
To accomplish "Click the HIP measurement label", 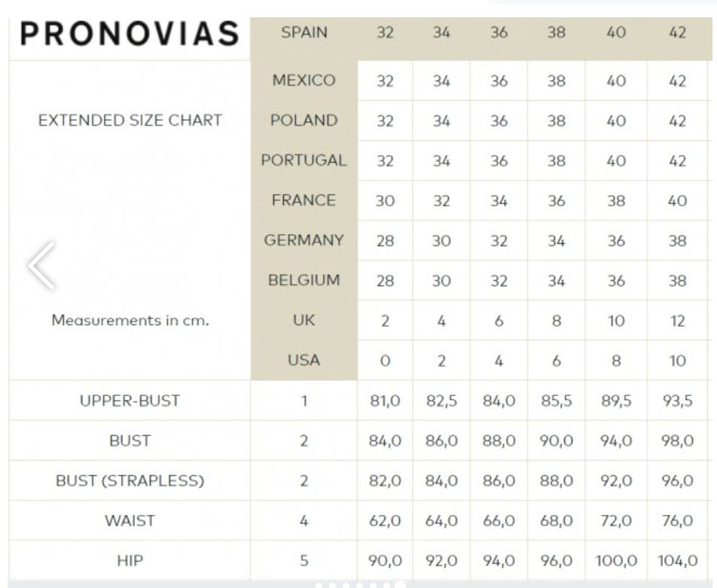I will pos(130,560).
